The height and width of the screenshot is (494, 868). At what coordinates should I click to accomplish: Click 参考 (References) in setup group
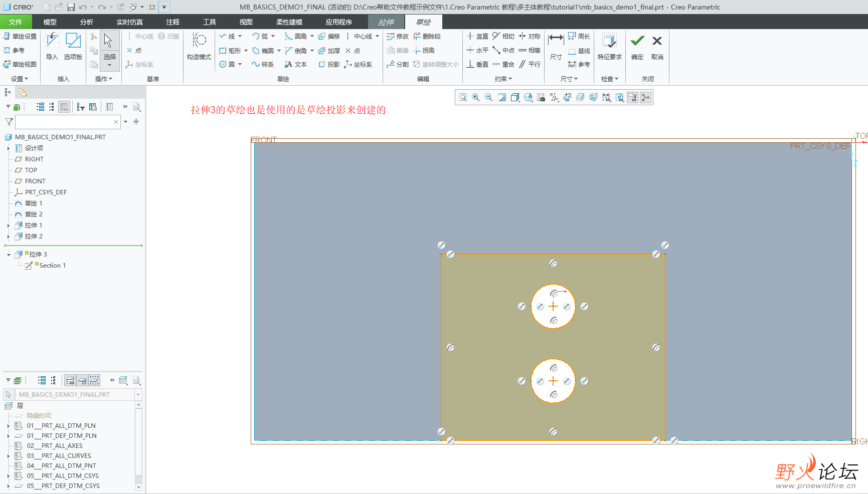click(14, 50)
